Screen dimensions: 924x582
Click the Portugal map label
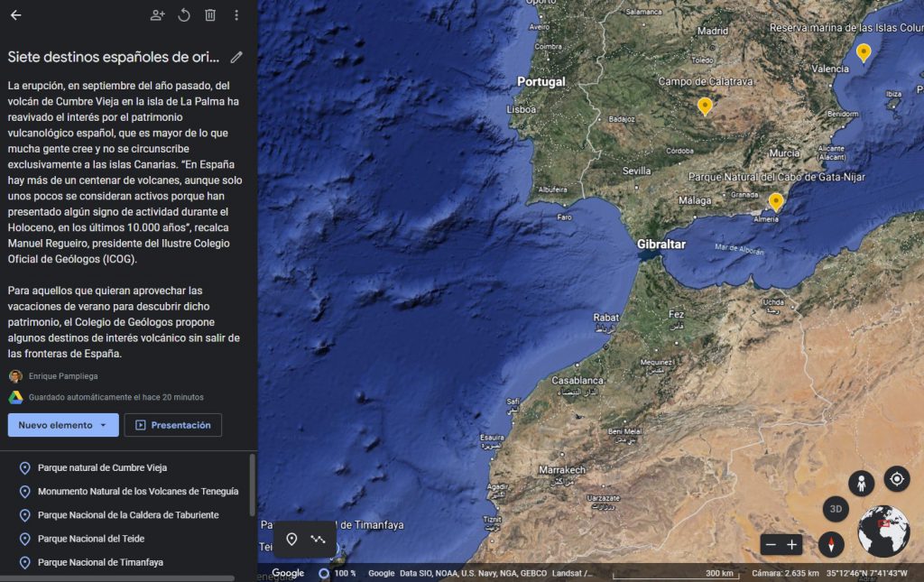click(x=541, y=82)
